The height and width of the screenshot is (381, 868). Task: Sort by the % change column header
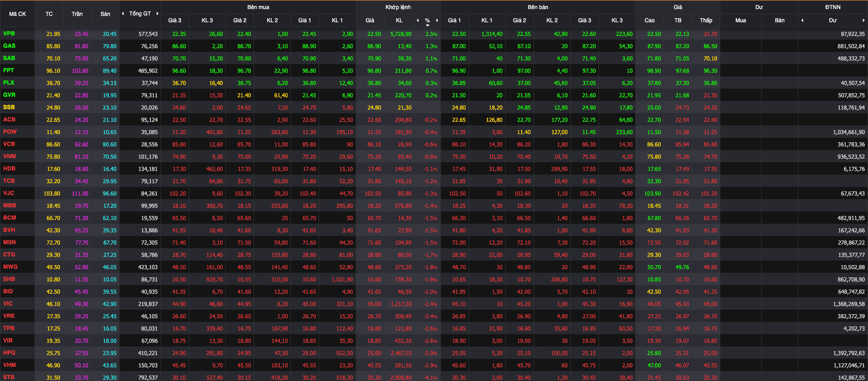point(427,21)
